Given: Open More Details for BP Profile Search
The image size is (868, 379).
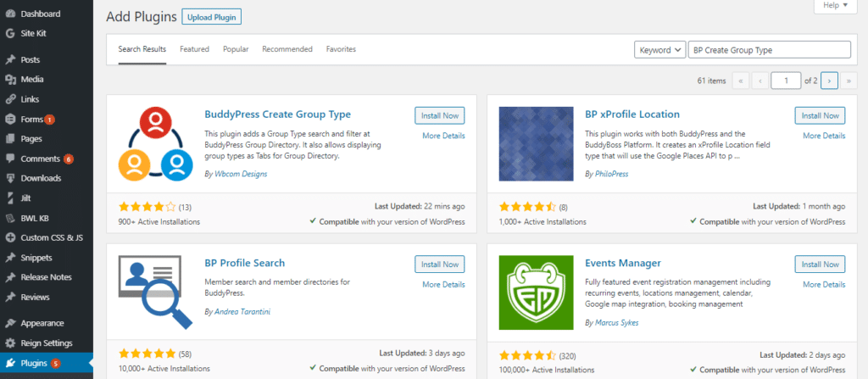Looking at the screenshot, I should coord(443,285).
